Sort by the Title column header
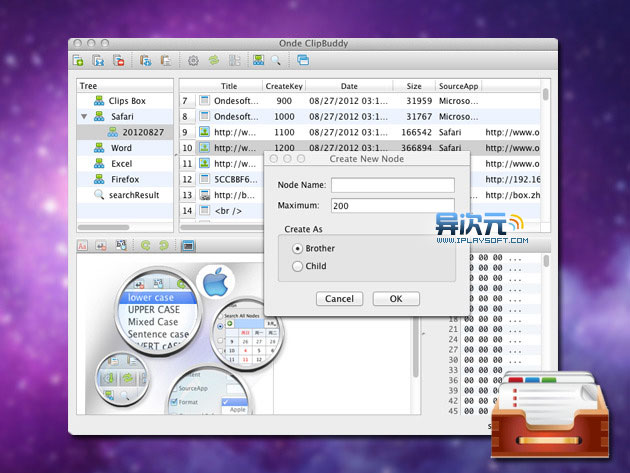The image size is (630, 473). coord(229,86)
